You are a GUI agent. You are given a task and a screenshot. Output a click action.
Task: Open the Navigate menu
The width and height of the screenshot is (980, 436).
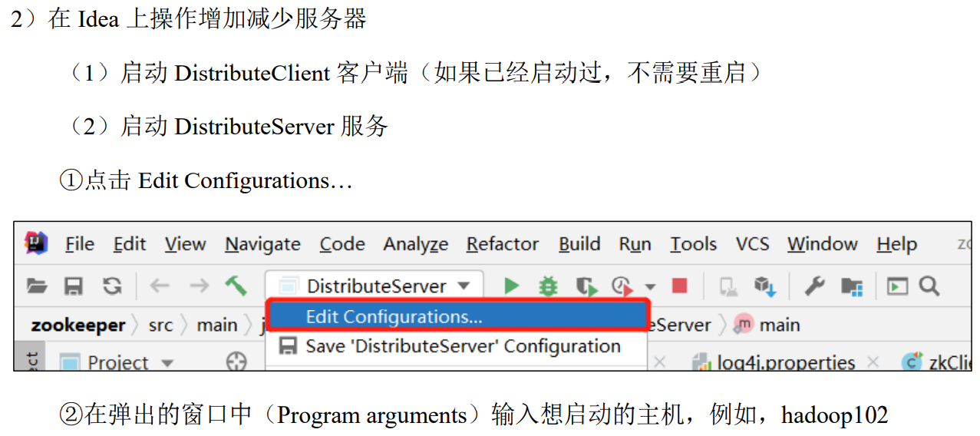(262, 244)
